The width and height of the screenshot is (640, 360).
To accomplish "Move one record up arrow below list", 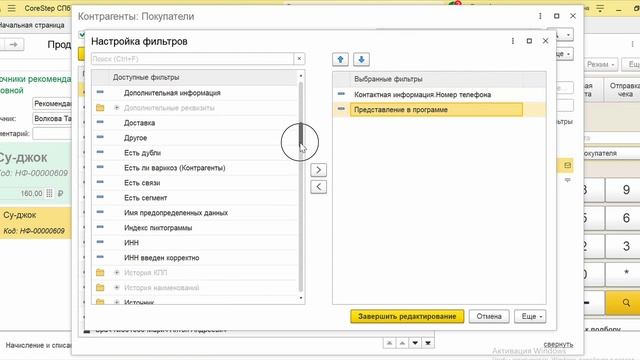I will [x=402, y=343].
